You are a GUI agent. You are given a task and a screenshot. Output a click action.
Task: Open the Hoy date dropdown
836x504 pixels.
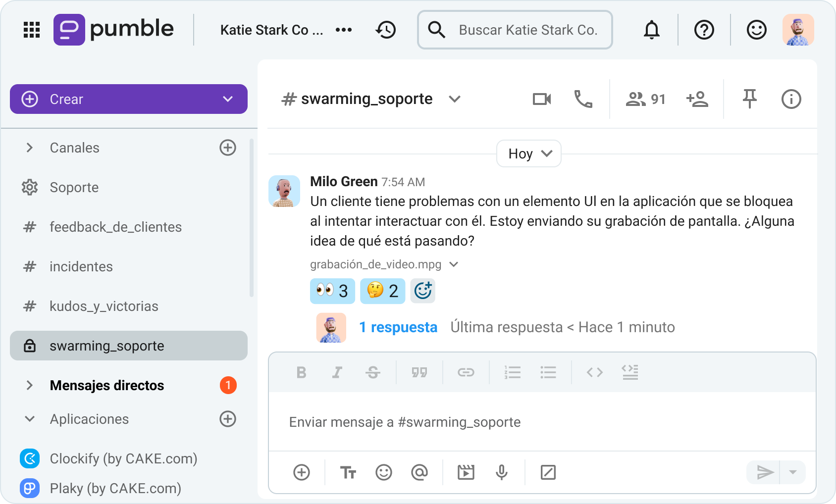pos(528,153)
